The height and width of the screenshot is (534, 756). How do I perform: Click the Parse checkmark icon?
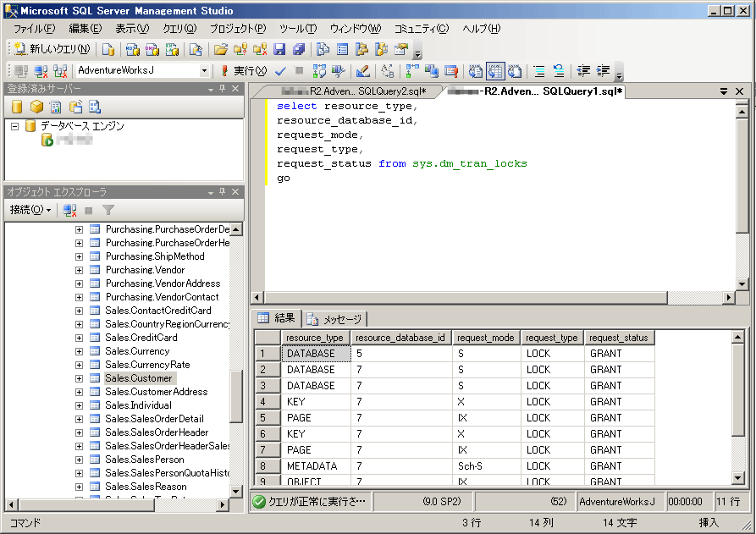click(x=280, y=71)
